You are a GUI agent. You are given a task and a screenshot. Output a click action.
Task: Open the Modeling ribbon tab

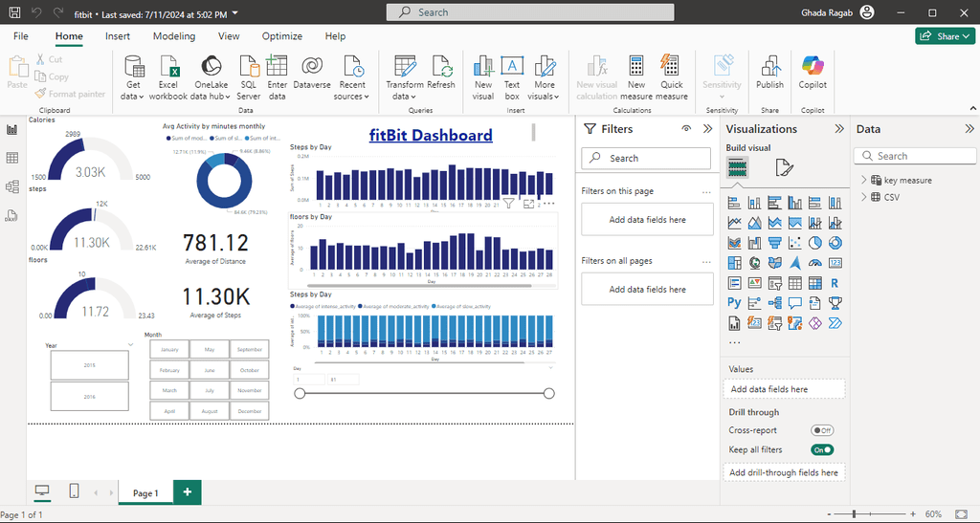pos(174,36)
